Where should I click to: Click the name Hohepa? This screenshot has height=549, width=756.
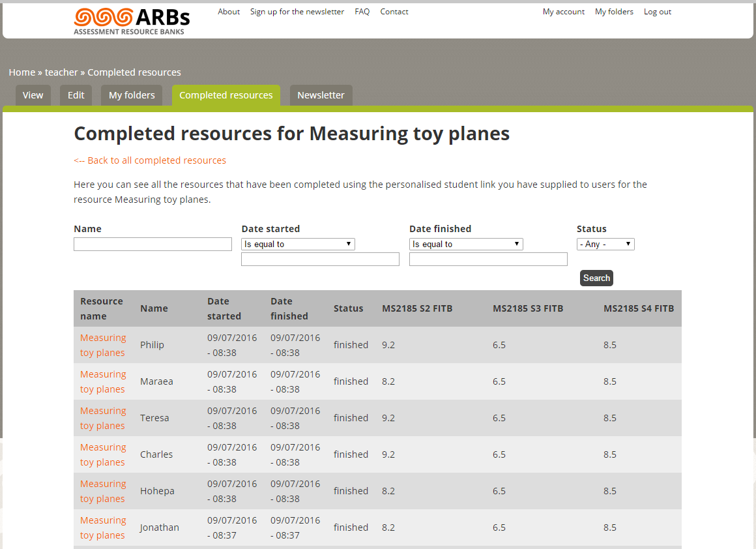(157, 490)
